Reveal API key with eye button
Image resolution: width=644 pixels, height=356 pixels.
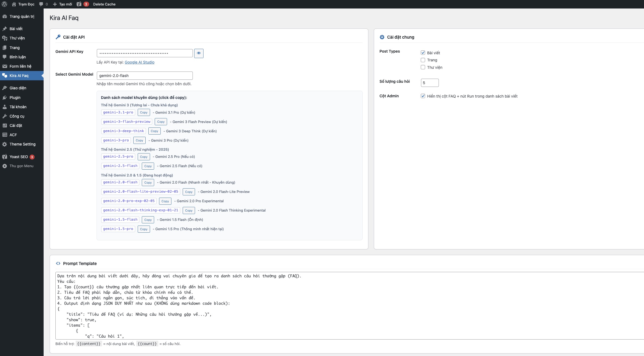pos(199,53)
